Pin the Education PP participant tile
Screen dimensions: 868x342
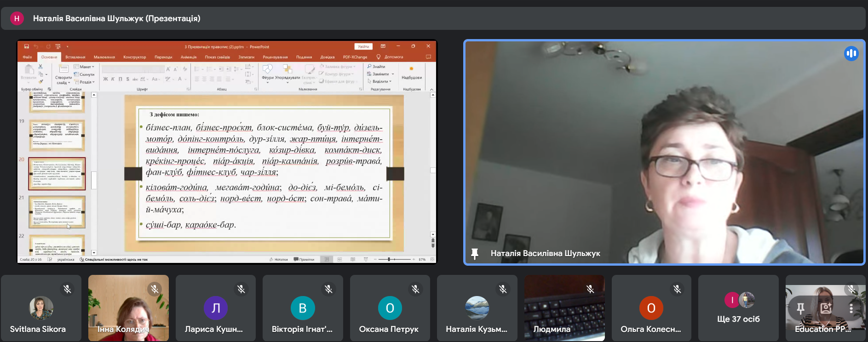point(800,308)
